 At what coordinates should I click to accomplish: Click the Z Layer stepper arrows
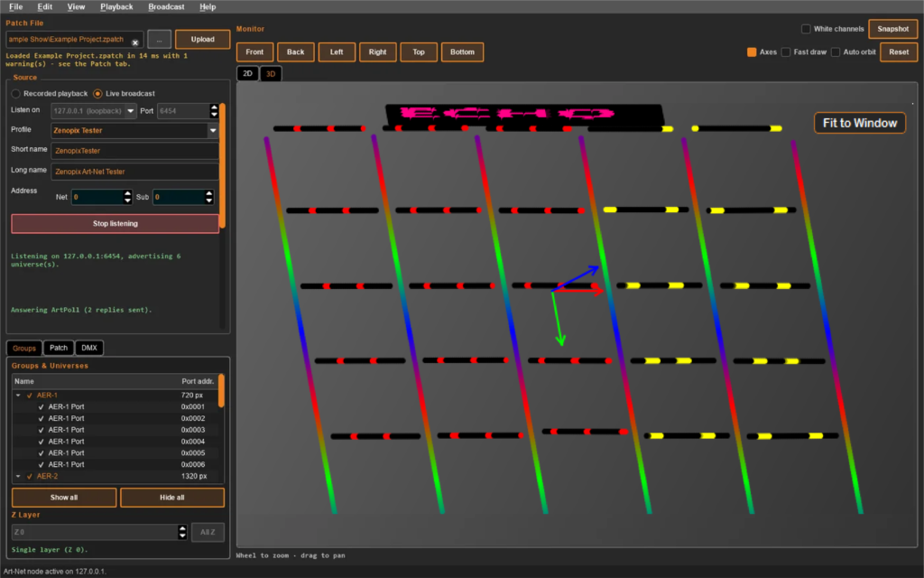click(182, 532)
